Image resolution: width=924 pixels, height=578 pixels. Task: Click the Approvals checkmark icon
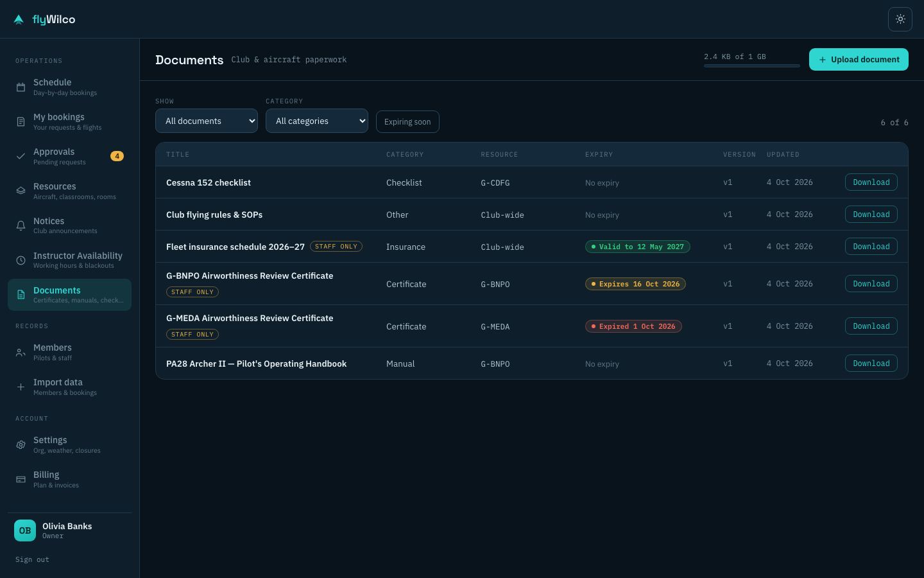[21, 156]
